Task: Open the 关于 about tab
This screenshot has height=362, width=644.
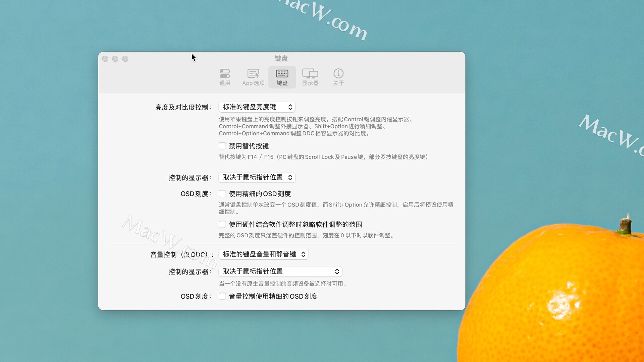Action: click(x=338, y=77)
